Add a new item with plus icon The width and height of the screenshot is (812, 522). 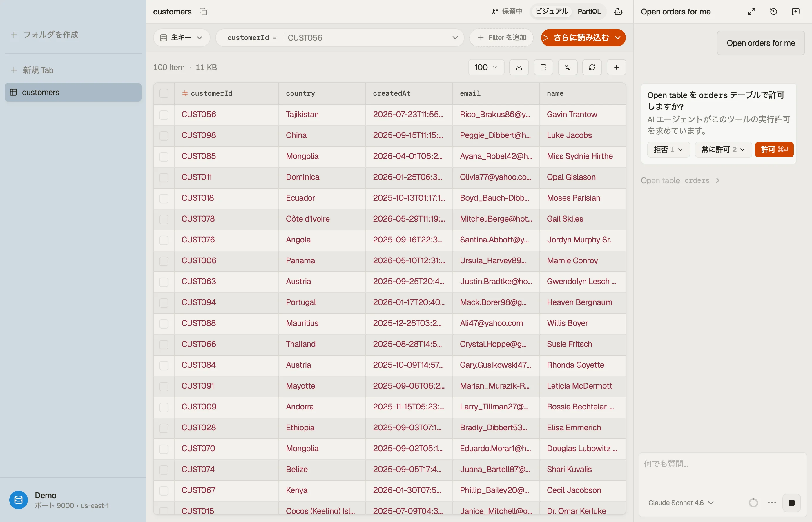click(x=617, y=68)
